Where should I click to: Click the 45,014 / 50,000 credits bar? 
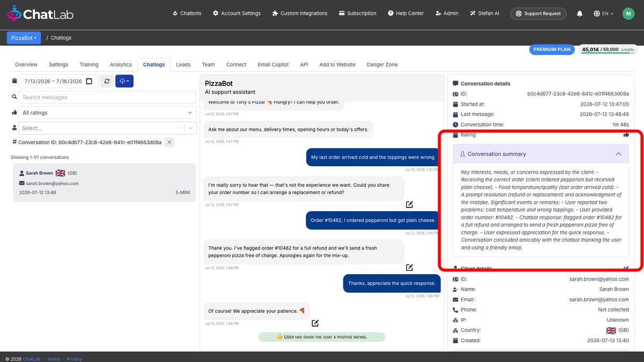click(x=608, y=49)
